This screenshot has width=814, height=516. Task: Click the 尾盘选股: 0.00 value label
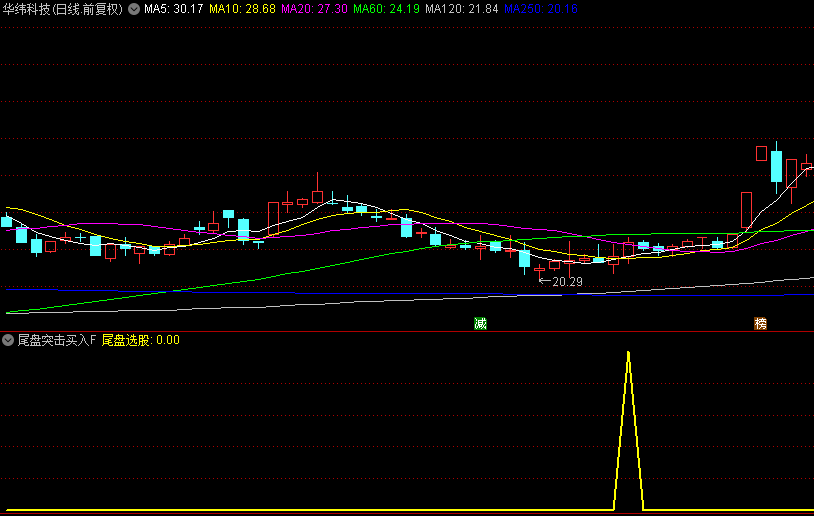(x=141, y=341)
